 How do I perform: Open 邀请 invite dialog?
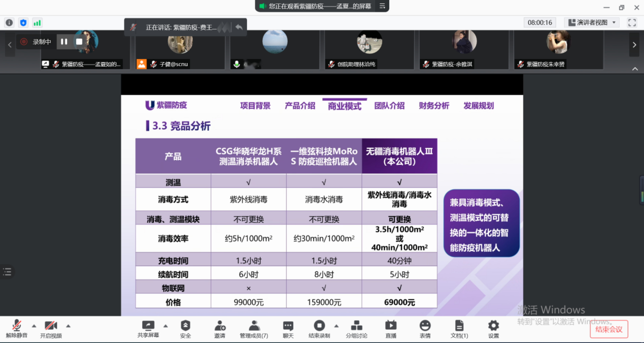tap(220, 329)
